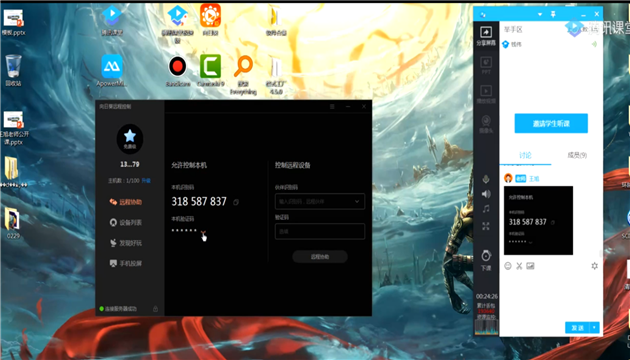The width and height of the screenshot is (630, 360).
Task: Copy the local ID 318 587 837
Action: click(x=236, y=202)
